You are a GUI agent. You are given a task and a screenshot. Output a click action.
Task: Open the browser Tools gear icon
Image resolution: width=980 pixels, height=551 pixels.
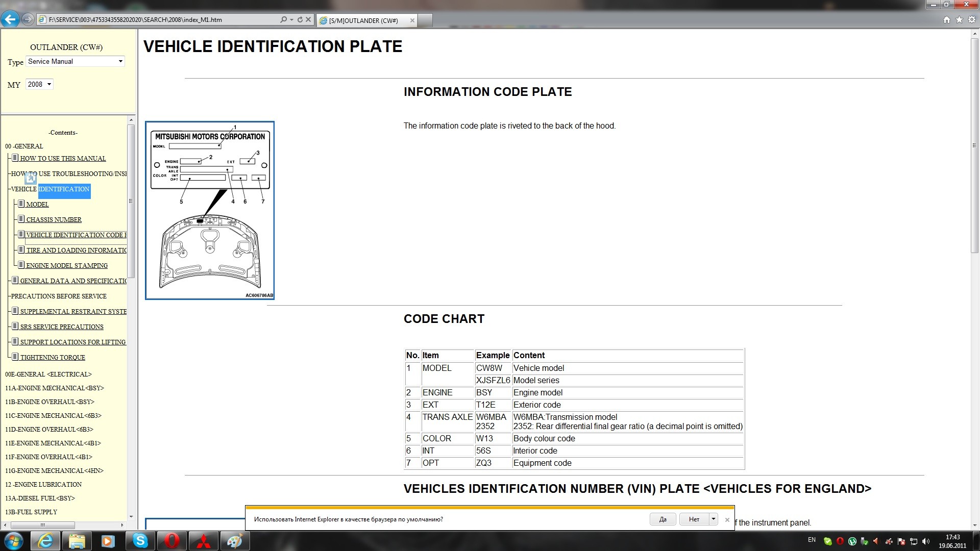[x=971, y=19]
